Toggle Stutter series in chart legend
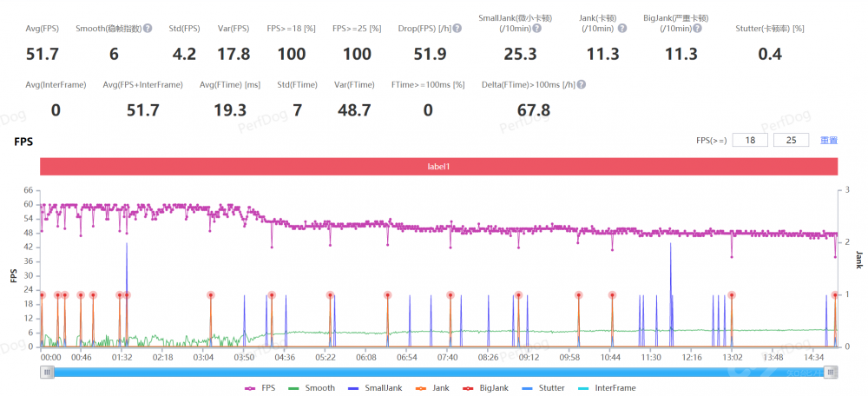868x396 pixels. [542, 388]
